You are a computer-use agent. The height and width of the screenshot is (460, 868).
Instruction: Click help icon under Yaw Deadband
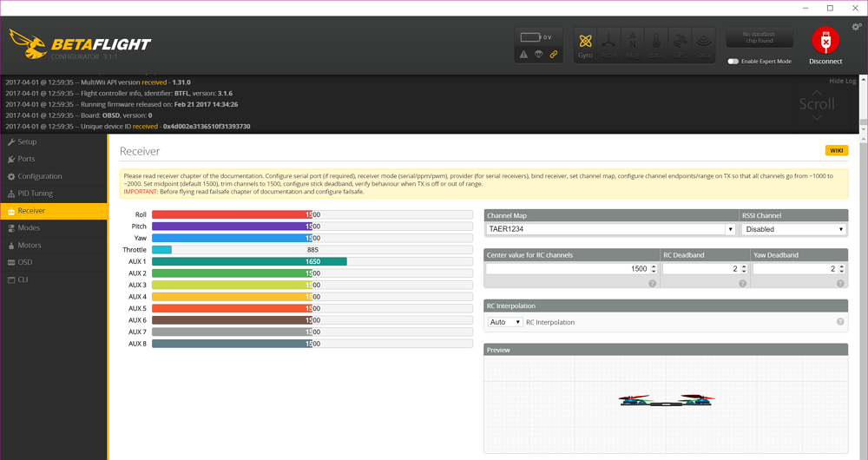click(839, 284)
